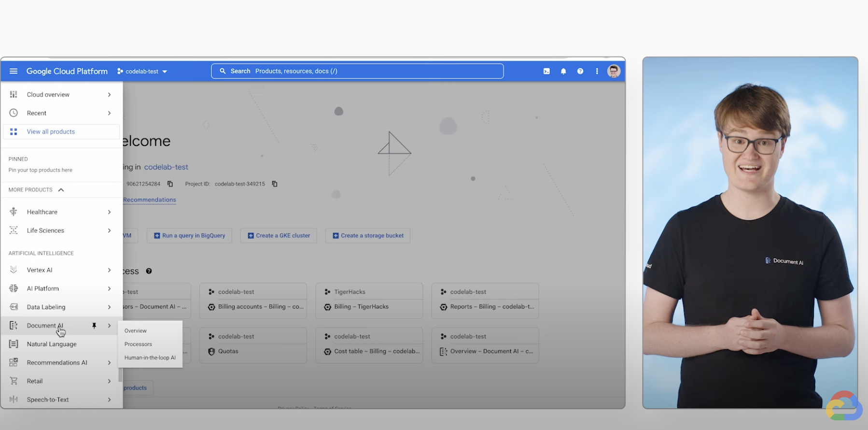This screenshot has height=430, width=868.
Task: Expand the Speech-to-Text submenu arrow
Action: (109, 399)
